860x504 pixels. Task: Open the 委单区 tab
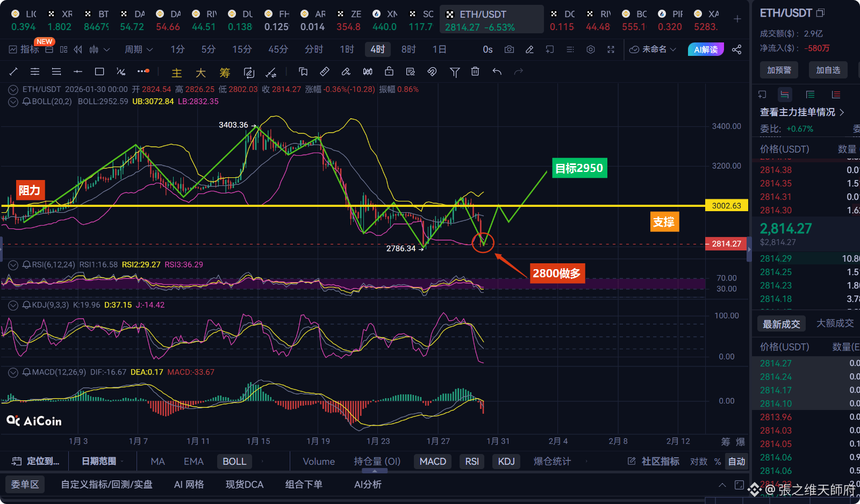click(25, 485)
